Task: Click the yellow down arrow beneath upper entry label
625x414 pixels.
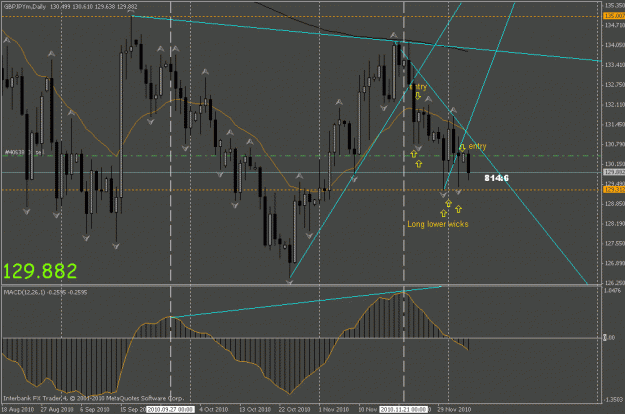Action: coord(417,96)
